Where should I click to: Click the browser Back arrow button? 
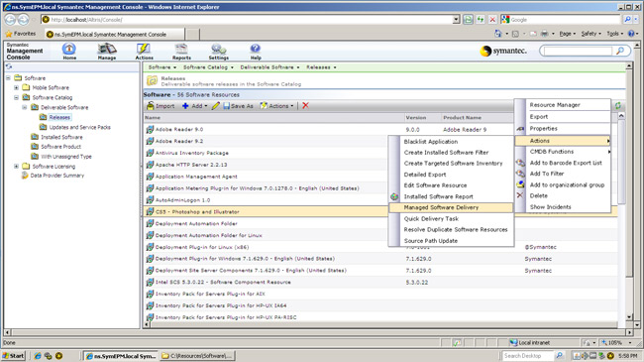[x=10, y=19]
